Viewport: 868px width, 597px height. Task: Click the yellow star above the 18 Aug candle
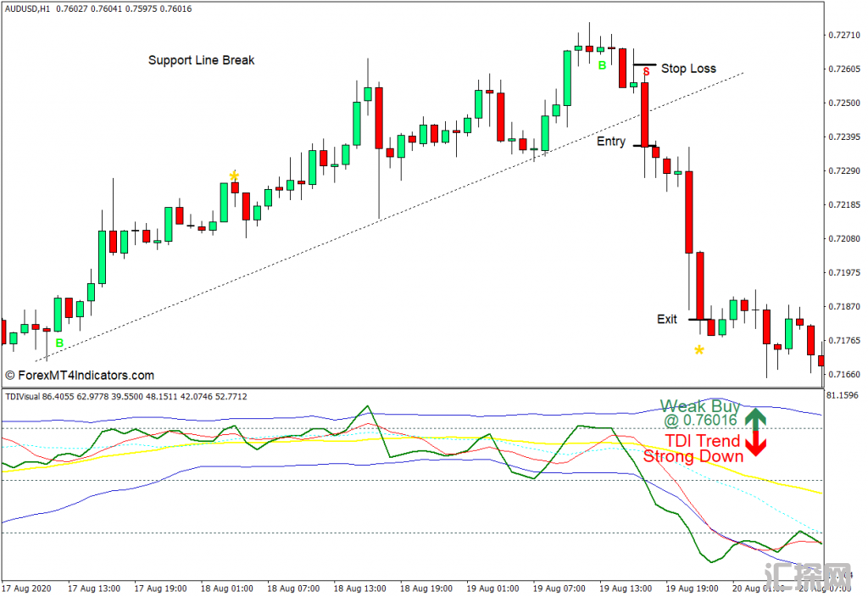234,176
